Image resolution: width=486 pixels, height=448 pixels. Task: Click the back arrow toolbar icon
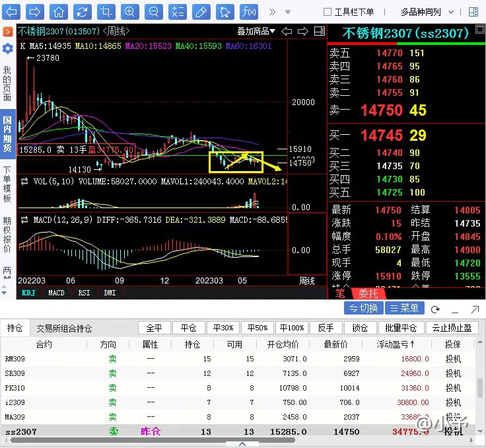tap(11, 12)
